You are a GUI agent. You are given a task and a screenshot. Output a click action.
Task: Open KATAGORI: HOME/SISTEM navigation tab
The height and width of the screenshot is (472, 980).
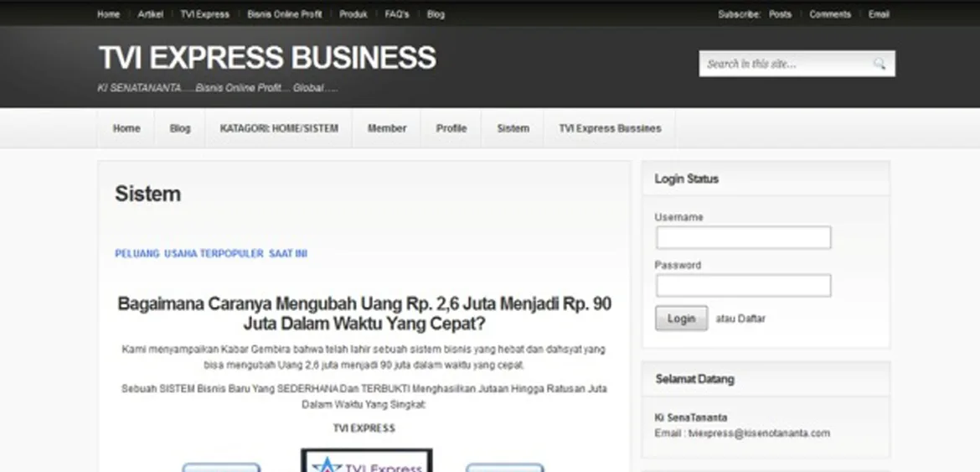click(x=279, y=128)
